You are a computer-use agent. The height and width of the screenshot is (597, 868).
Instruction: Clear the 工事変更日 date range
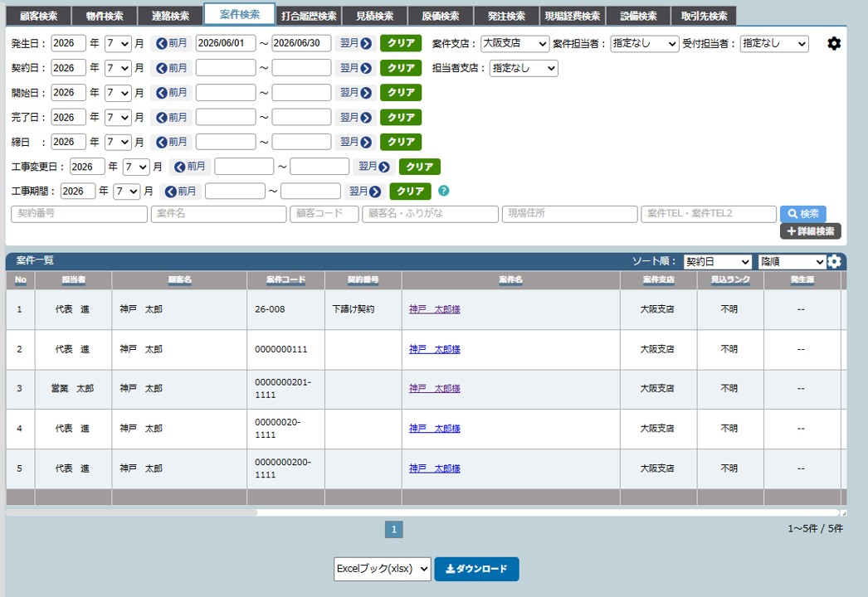[x=420, y=167]
